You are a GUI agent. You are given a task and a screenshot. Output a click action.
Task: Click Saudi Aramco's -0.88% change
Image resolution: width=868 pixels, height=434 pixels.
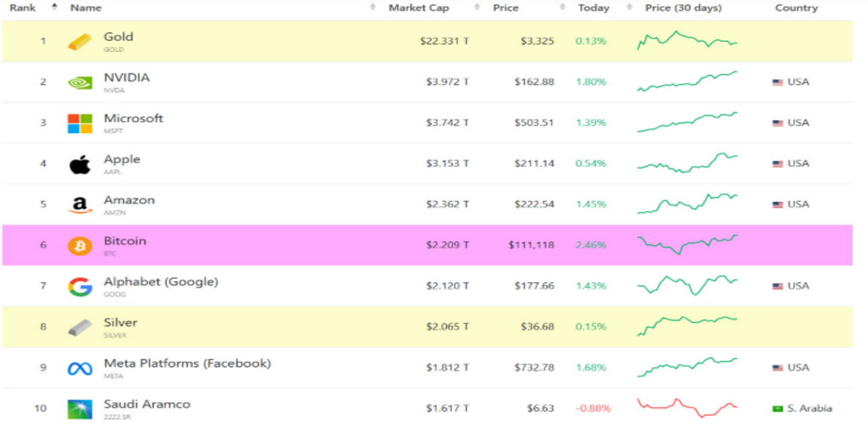(593, 409)
